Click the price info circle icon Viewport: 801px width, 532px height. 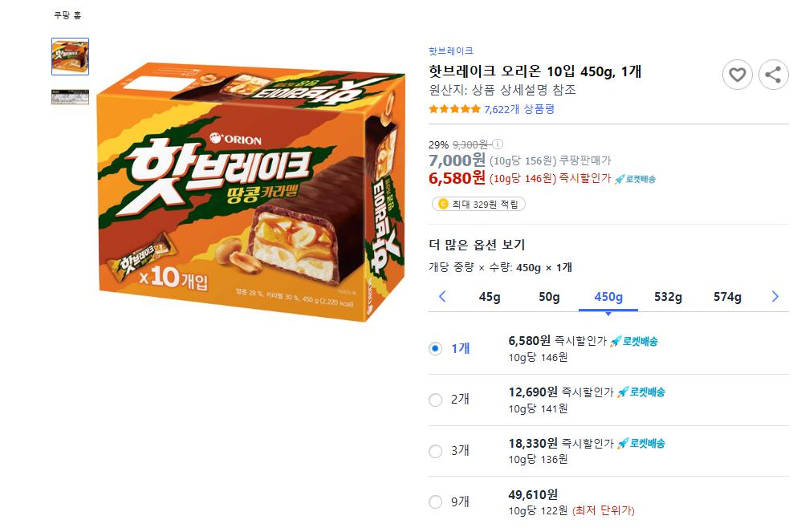pos(497,144)
